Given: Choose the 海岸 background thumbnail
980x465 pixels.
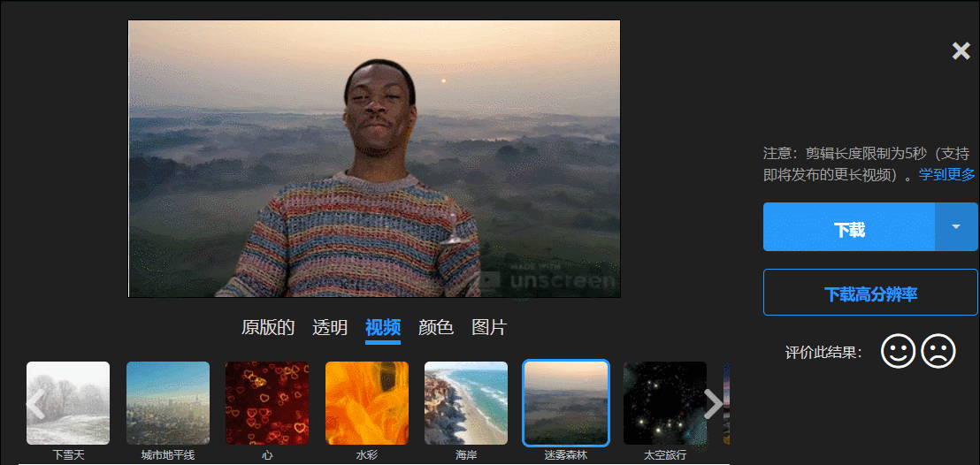Looking at the screenshot, I should (x=466, y=403).
